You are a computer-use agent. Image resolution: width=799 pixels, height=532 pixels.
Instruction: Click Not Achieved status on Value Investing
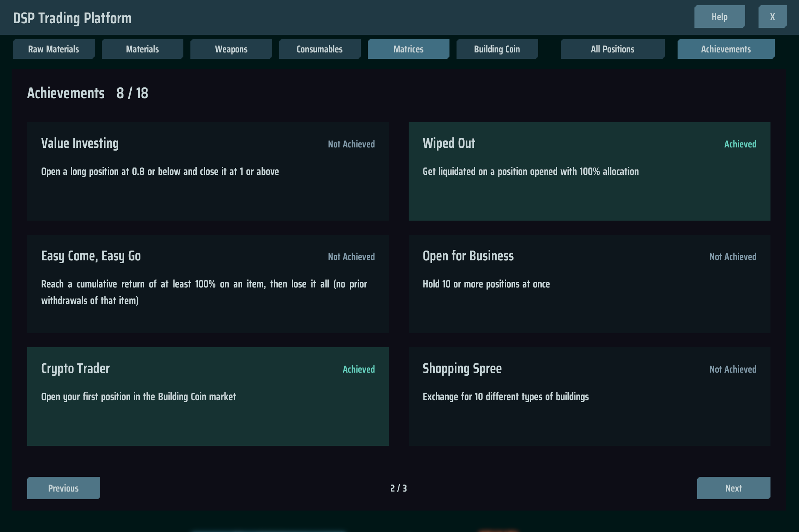click(351, 144)
